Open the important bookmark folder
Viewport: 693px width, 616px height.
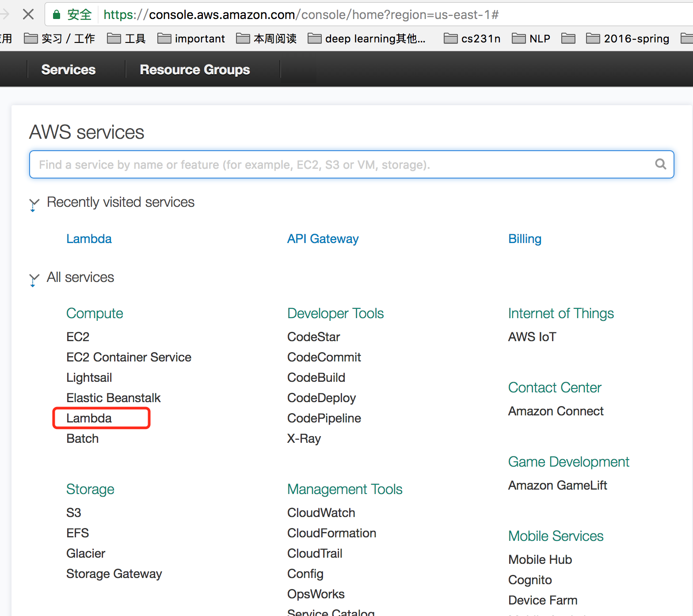(191, 39)
